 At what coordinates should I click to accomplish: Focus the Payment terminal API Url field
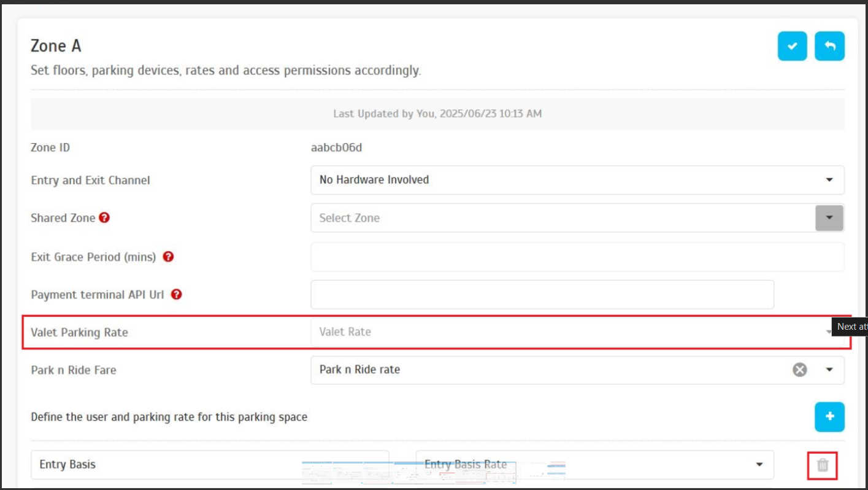pyautogui.click(x=542, y=295)
